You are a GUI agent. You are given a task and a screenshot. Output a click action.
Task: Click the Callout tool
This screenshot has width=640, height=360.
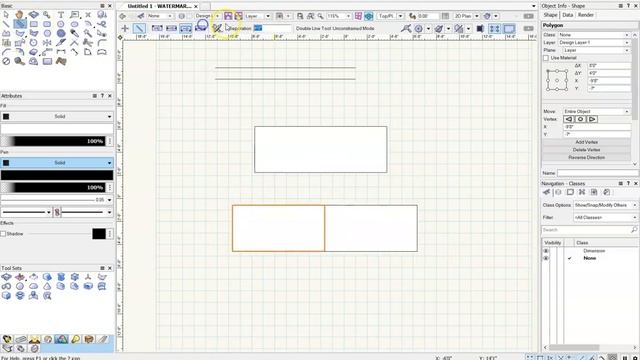74,15
